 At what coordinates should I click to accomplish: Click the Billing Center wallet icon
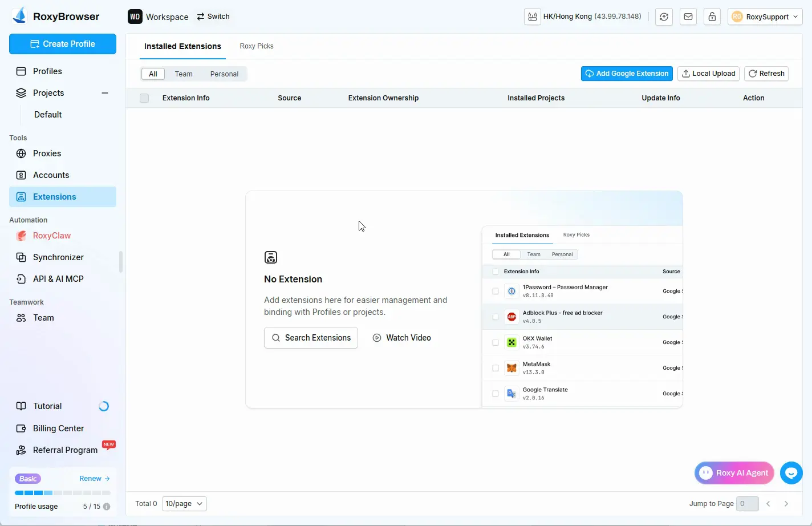(x=21, y=428)
